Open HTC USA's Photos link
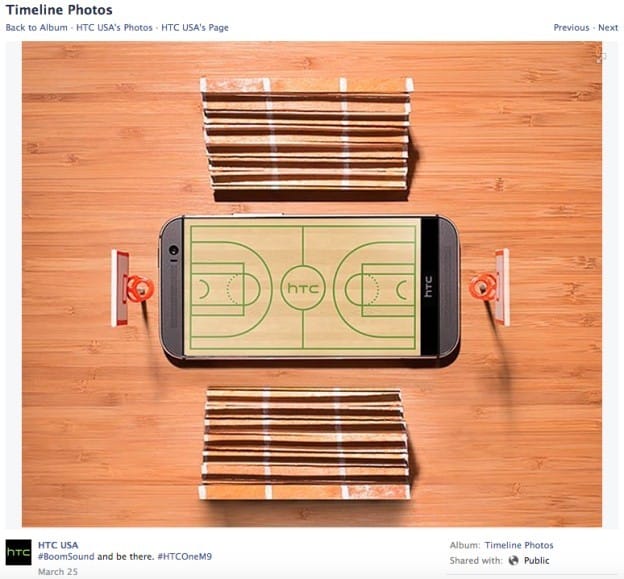The height and width of the screenshot is (579, 624). point(114,27)
